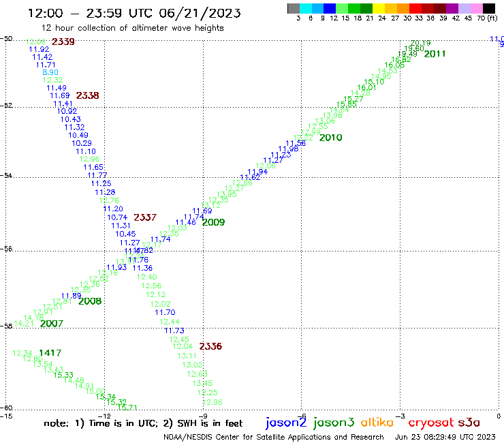The image size is (504, 443).
Task: Click the -3 longitude axis label
Action: (400, 416)
